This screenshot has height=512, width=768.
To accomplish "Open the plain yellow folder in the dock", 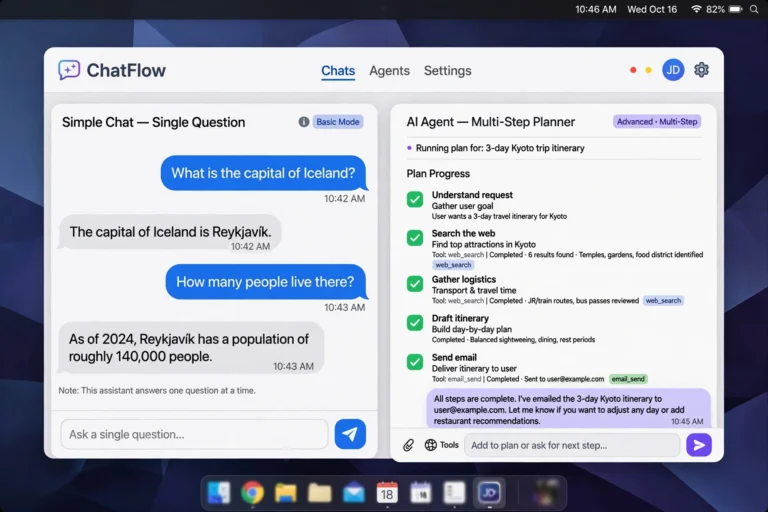I will [x=319, y=493].
